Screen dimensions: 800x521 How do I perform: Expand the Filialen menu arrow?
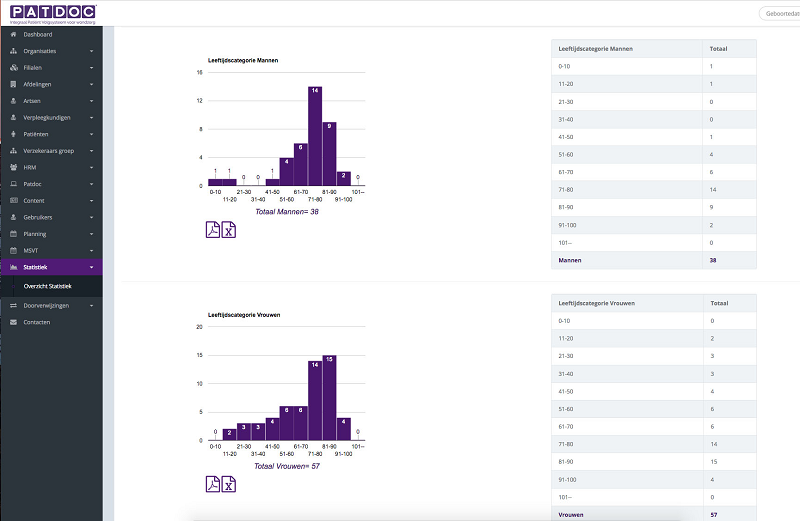pyautogui.click(x=91, y=67)
